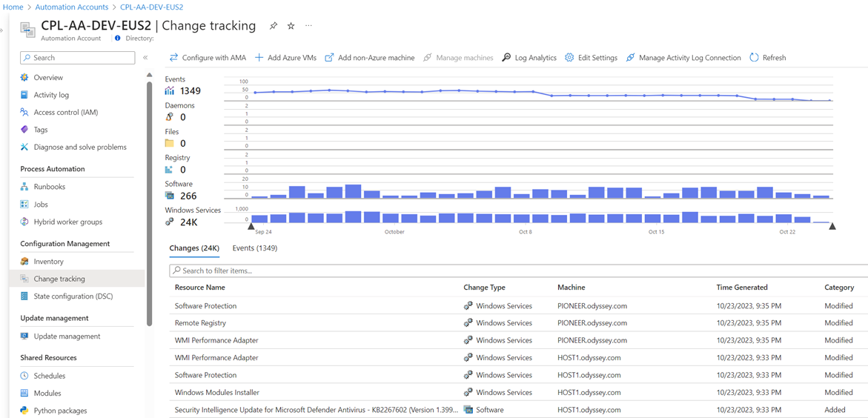Select the Changes (24K) tab
The image size is (868, 418).
tap(194, 248)
